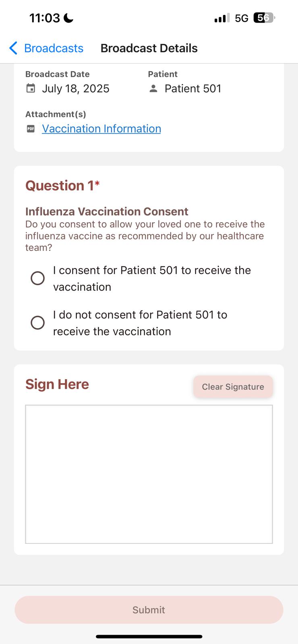Tap the 5G network indicator
This screenshot has width=298, height=644.
pyautogui.click(x=241, y=18)
